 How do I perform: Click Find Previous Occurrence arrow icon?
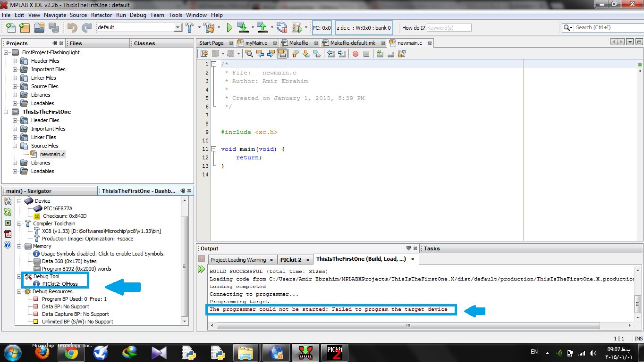[260, 54]
